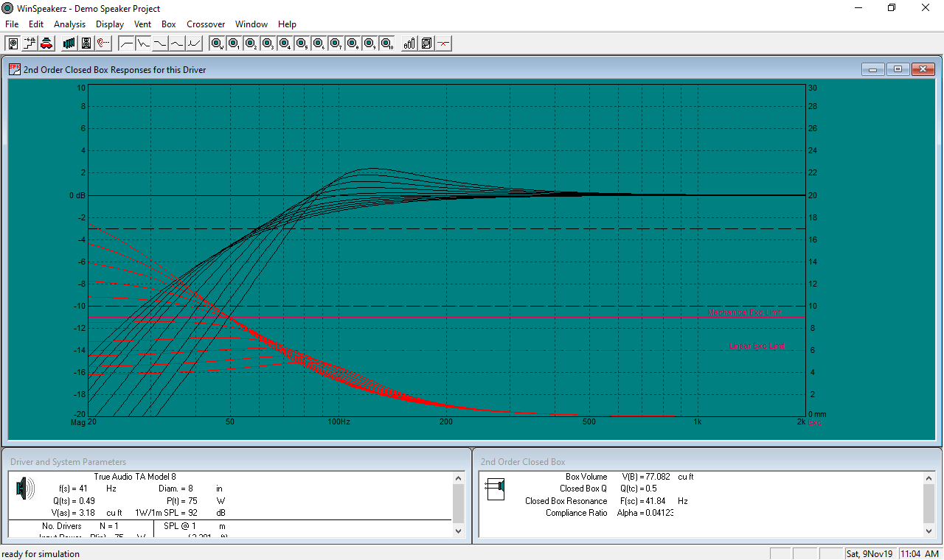Click the 'True Audio TA Model 8' driver name

pos(135,477)
